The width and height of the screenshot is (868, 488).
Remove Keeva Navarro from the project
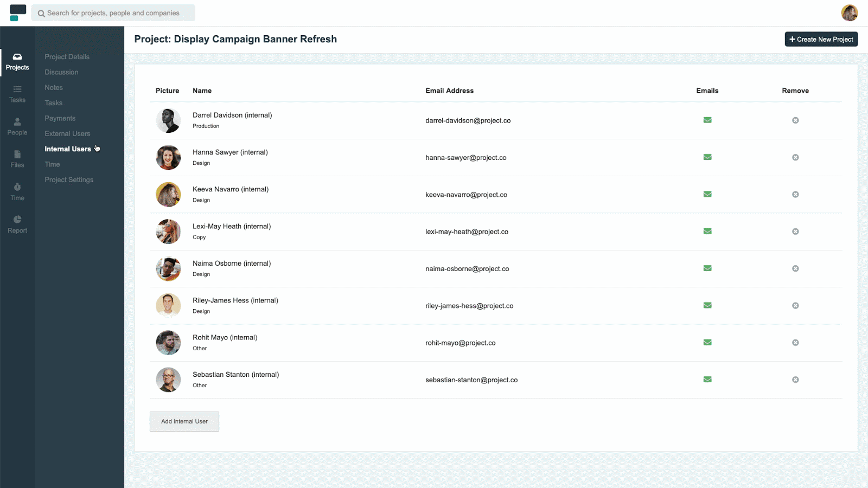795,195
